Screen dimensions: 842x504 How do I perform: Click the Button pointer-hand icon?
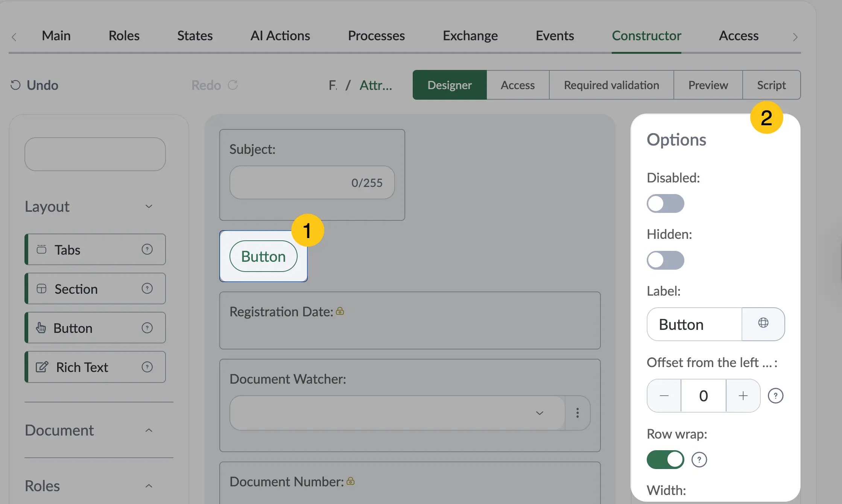pyautogui.click(x=41, y=328)
